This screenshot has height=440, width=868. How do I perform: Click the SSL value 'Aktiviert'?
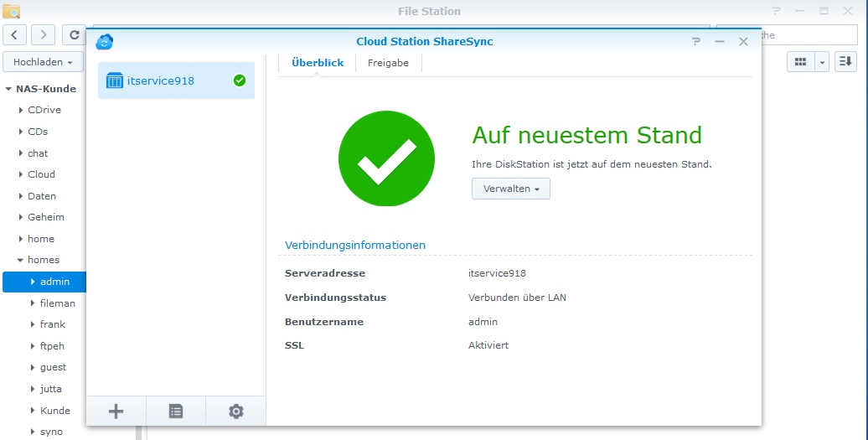click(x=488, y=345)
